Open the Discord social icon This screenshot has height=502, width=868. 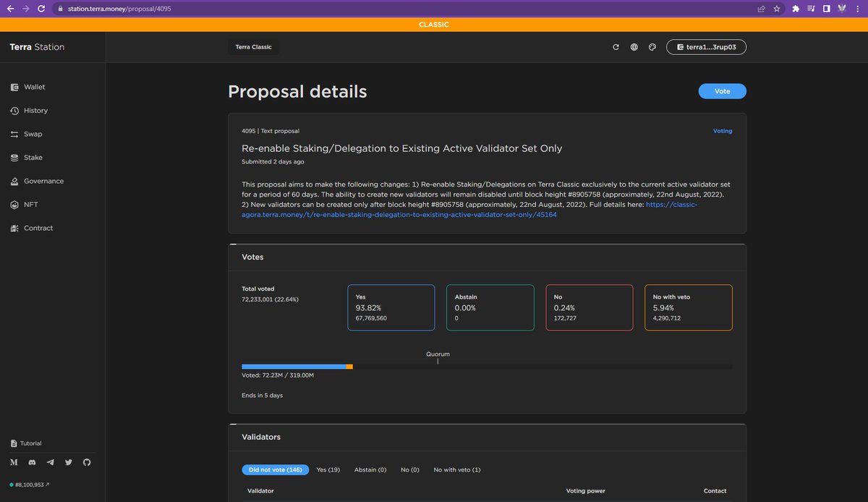coord(32,462)
